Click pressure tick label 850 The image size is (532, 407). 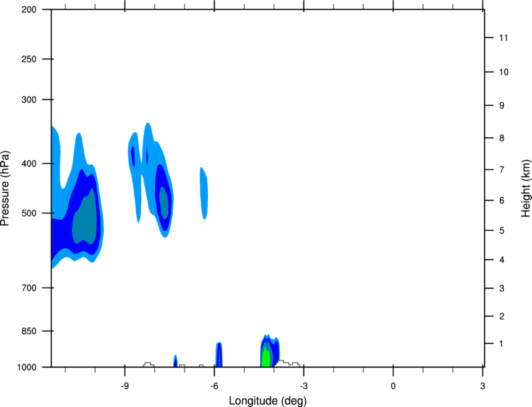tap(29, 331)
